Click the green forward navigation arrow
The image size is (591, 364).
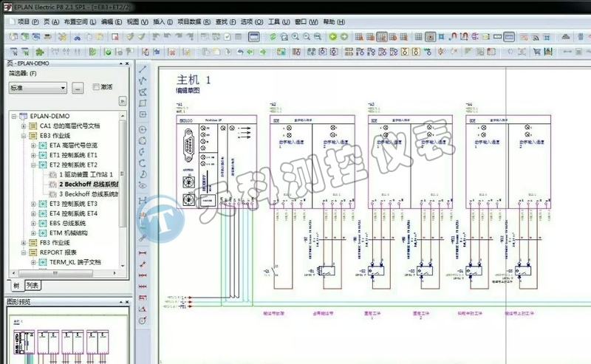coord(345,36)
